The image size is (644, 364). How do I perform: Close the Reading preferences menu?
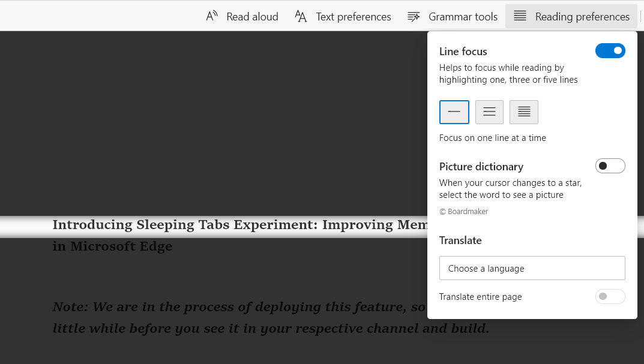(571, 16)
